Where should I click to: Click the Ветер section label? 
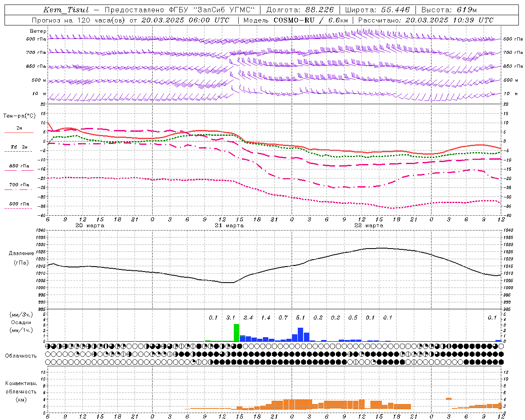click(38, 31)
